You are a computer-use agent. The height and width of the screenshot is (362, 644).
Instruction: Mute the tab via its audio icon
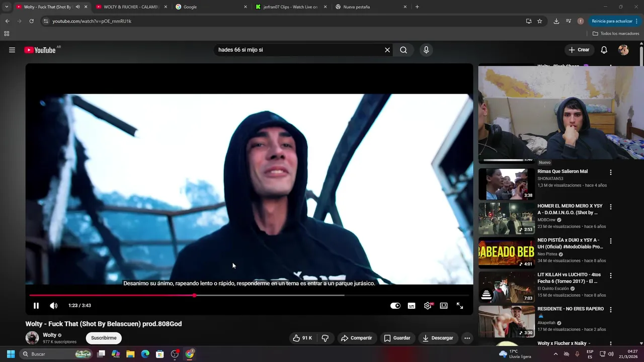pyautogui.click(x=77, y=7)
